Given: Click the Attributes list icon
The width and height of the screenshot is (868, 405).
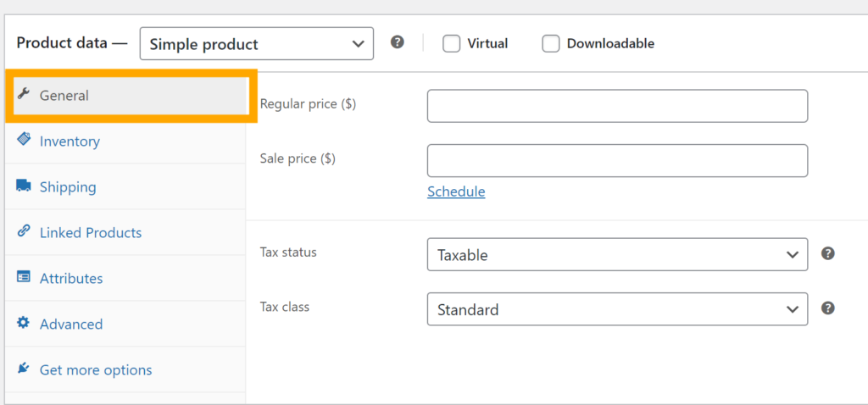Looking at the screenshot, I should 24,277.
